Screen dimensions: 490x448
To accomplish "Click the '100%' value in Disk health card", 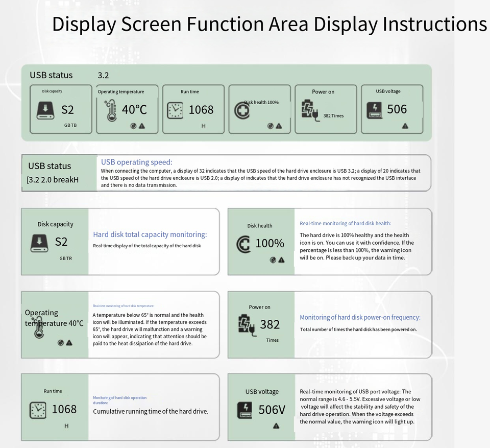I will click(269, 243).
